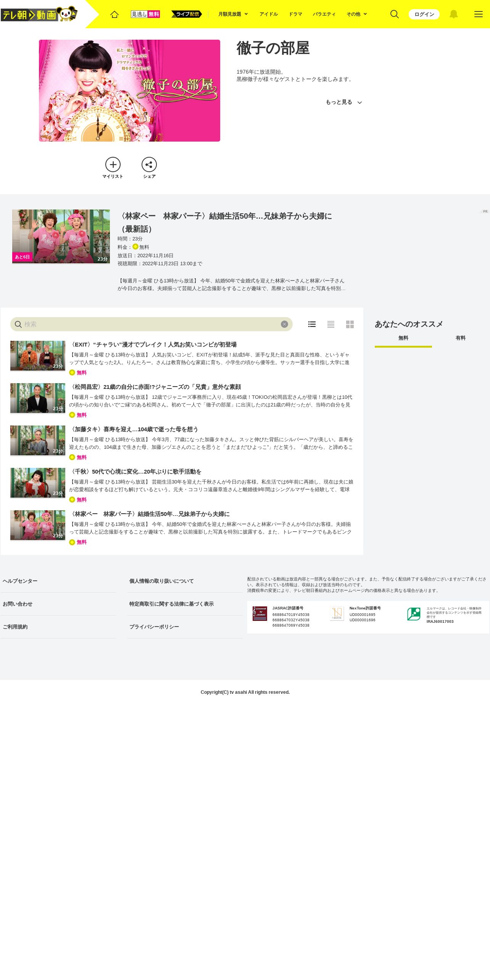490x980 pixels.
Task: Click the NexTone license logo
Action: coord(337,614)
